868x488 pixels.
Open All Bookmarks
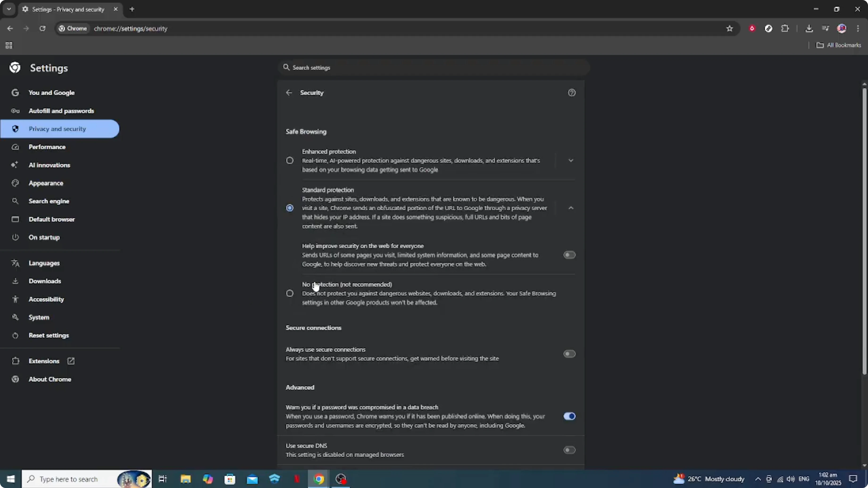point(839,45)
